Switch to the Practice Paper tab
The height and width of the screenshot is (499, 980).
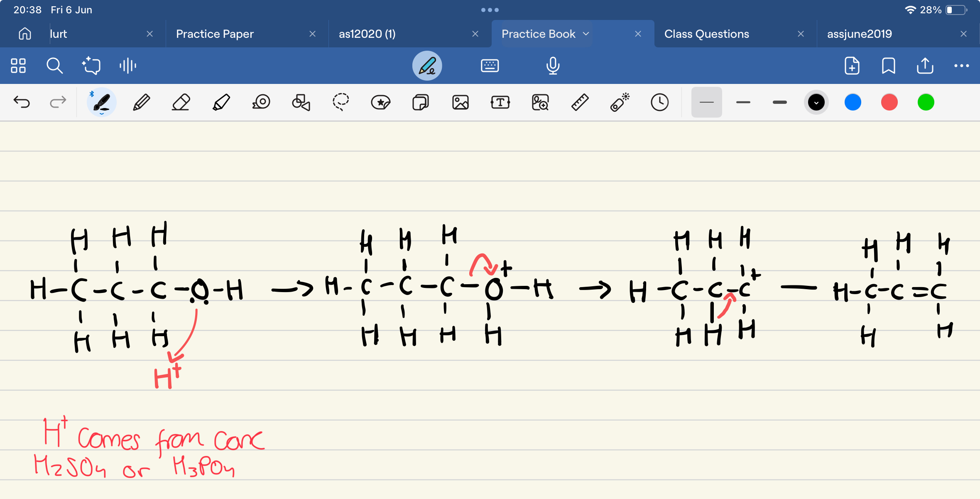coord(215,34)
